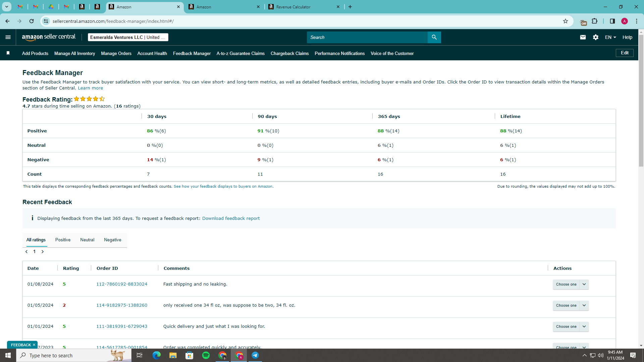
Task: Open Performance Notifications page
Action: [x=339, y=53]
